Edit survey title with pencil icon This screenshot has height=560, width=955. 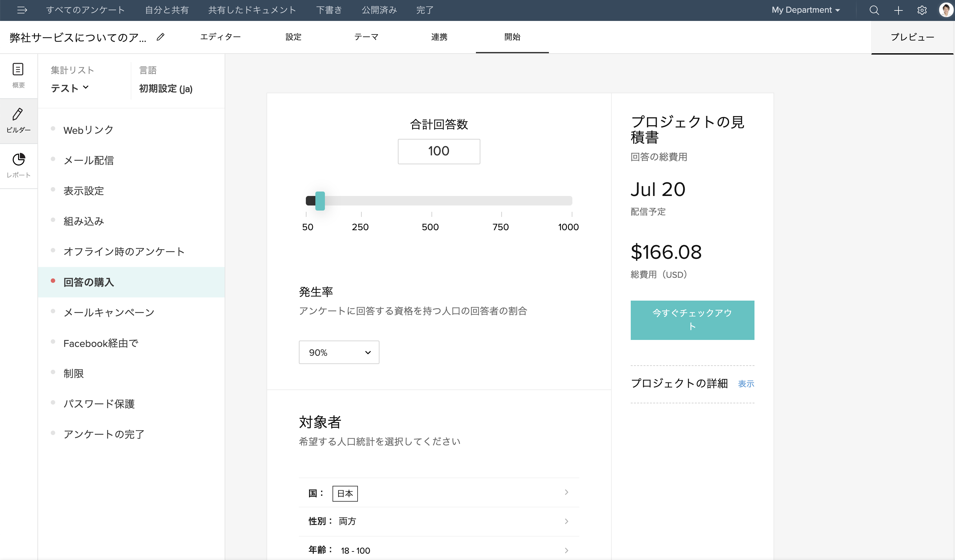coord(161,37)
